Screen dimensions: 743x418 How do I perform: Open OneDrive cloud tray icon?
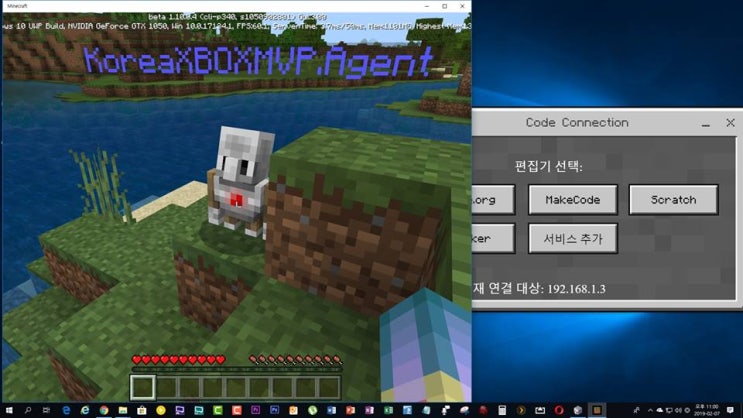659,410
